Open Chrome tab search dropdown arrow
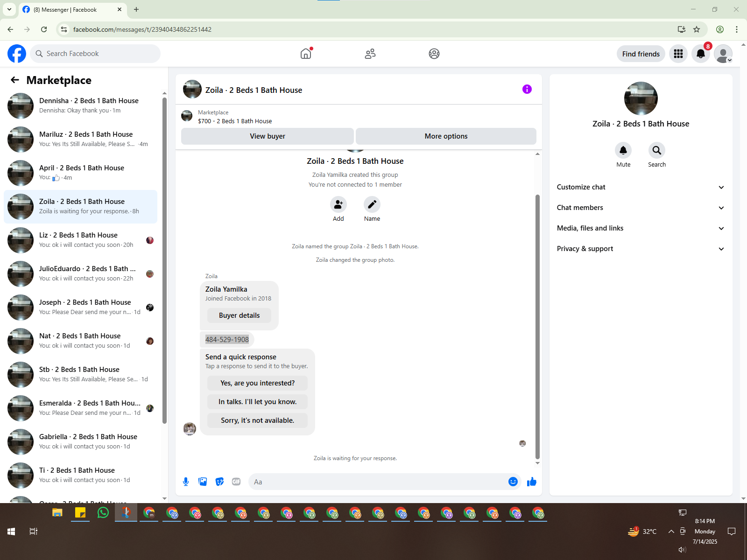The height and width of the screenshot is (560, 747). pos(9,9)
